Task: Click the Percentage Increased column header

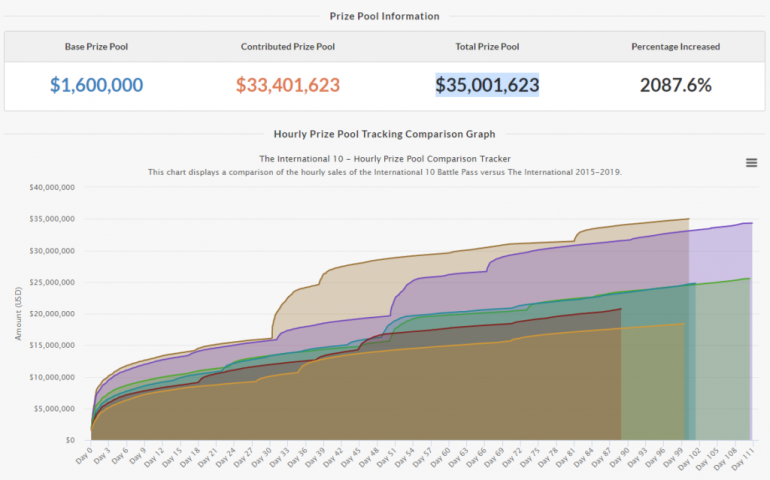Action: click(x=675, y=47)
